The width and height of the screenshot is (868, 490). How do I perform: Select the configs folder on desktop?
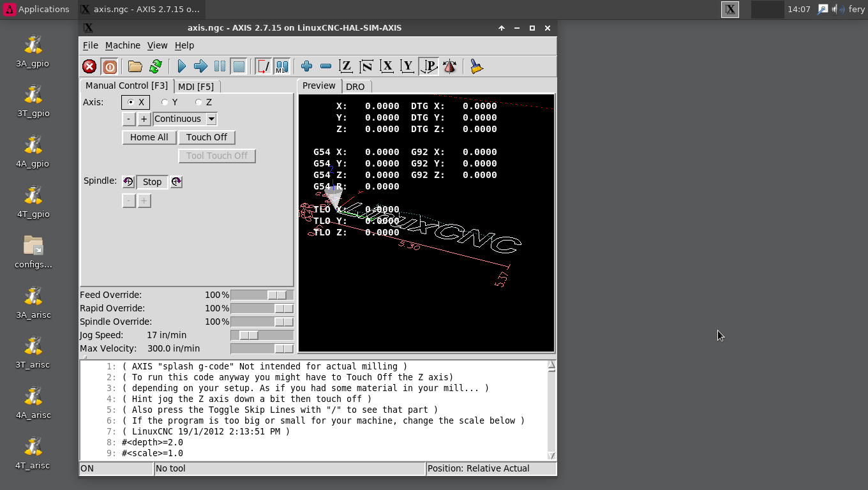[33, 252]
